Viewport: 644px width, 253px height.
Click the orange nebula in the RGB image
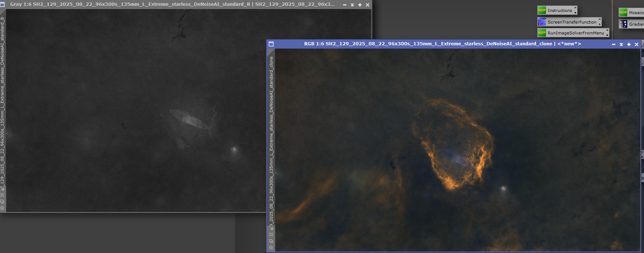(454, 174)
